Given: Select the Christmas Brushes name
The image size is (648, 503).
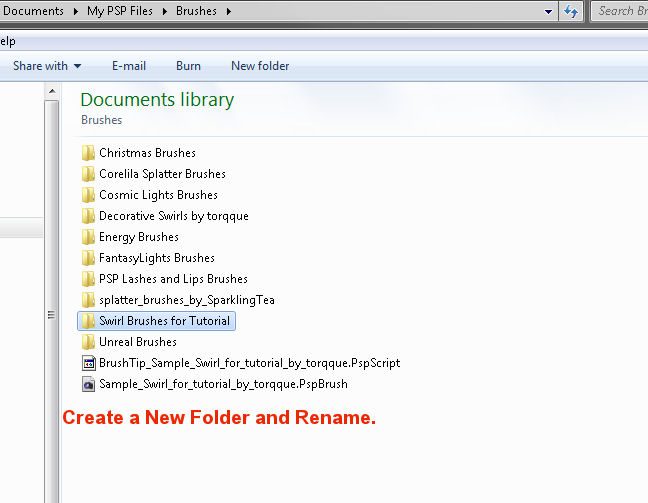Looking at the screenshot, I should pyautogui.click(x=148, y=153).
